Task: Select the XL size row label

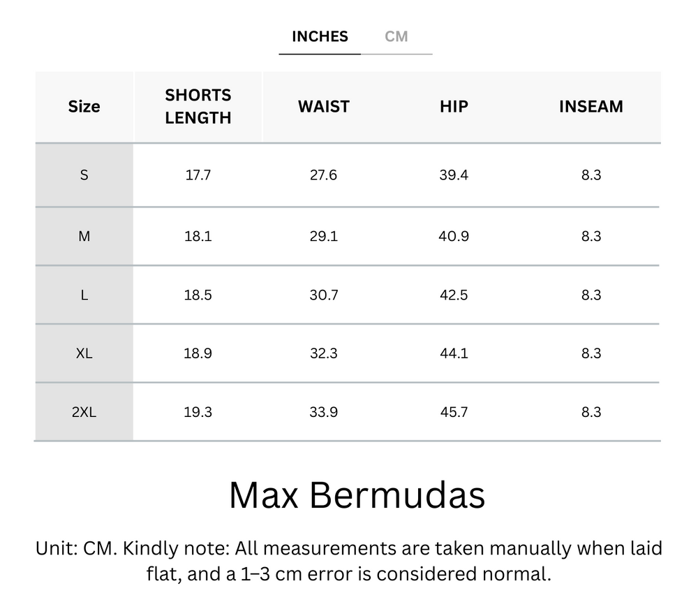Action: coord(84,353)
